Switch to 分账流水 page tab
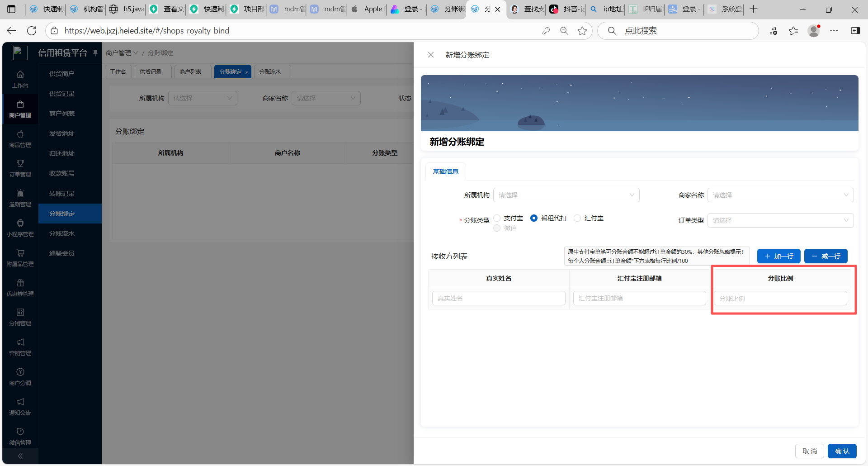 click(x=270, y=72)
